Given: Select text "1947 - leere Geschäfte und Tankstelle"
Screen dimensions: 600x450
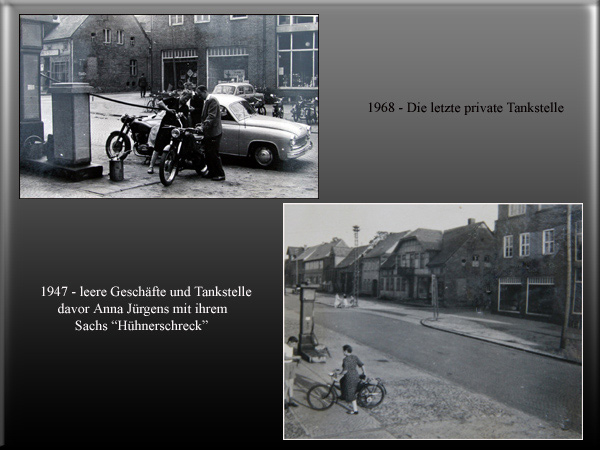Looking at the screenshot, I should [x=146, y=292].
